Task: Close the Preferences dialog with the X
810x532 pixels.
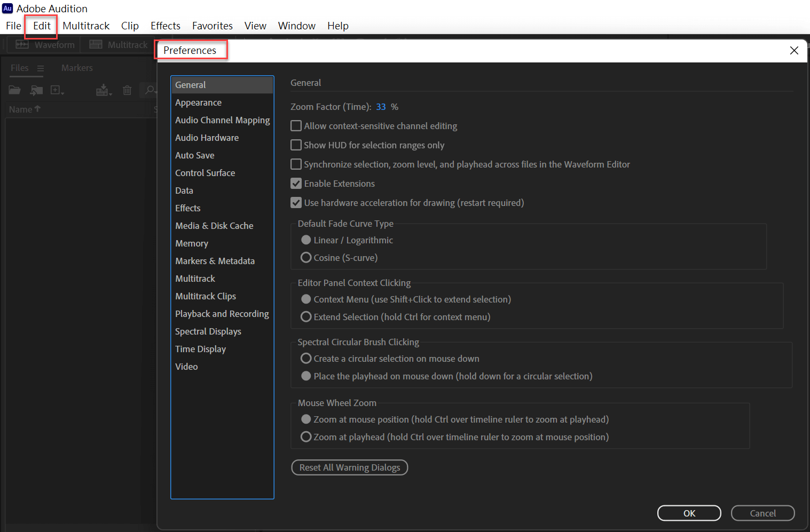Action: (794, 50)
